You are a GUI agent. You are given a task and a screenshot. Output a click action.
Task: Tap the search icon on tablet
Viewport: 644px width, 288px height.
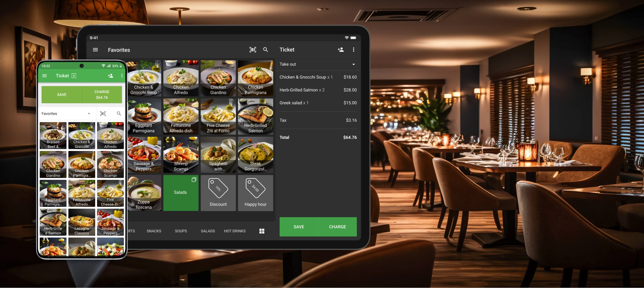point(266,50)
